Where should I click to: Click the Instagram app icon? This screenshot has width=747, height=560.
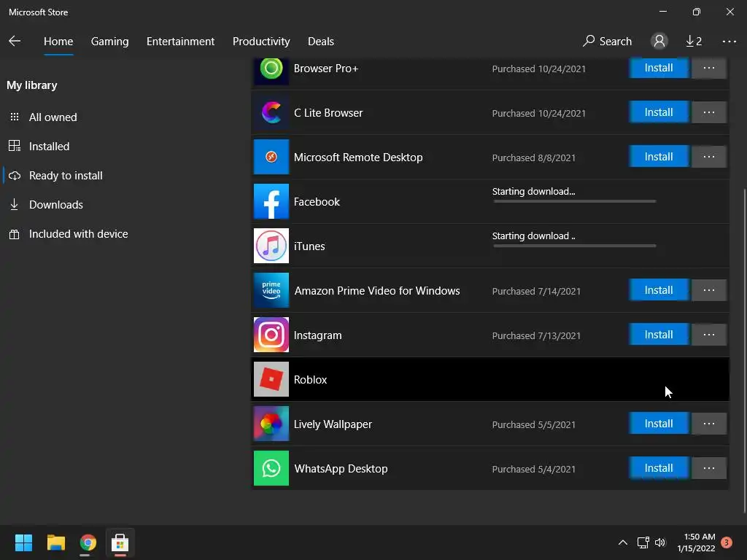pos(271,335)
